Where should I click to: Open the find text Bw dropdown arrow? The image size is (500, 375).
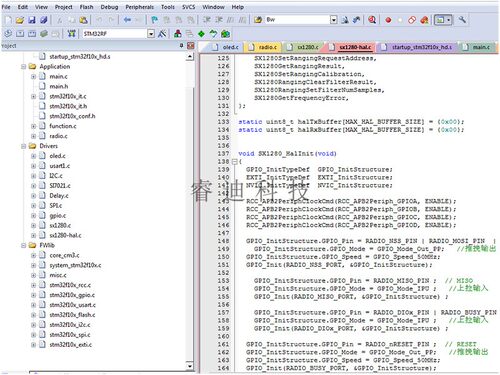[x=334, y=20]
